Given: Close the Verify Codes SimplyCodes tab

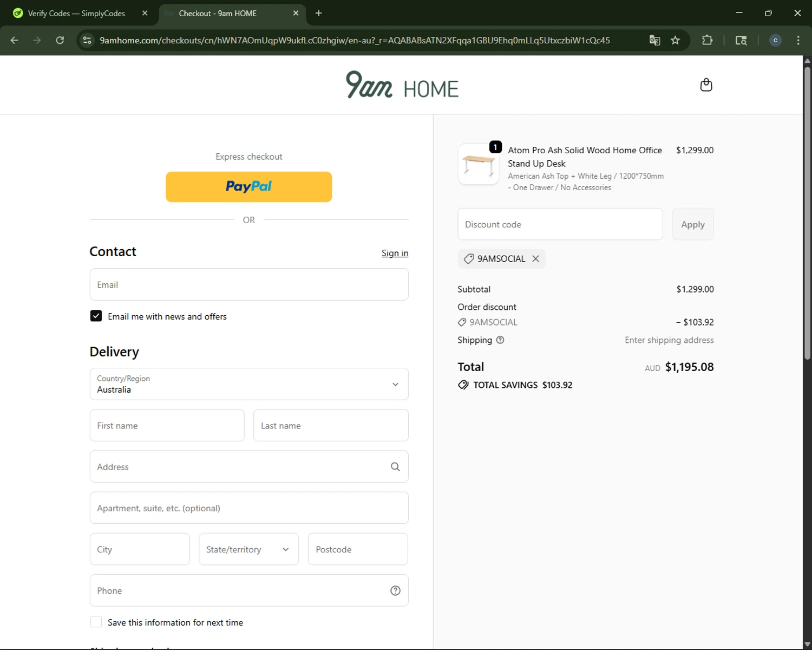Looking at the screenshot, I should [x=145, y=13].
